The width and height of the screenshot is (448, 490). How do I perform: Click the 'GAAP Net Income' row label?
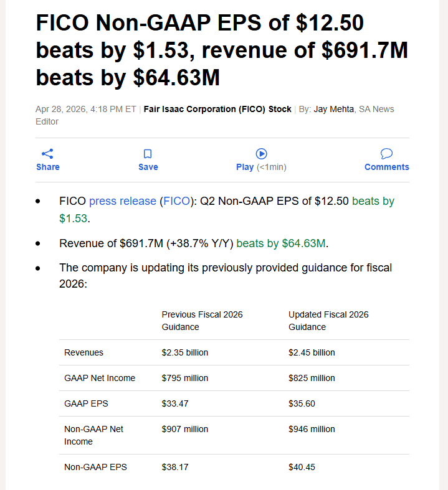coord(100,378)
